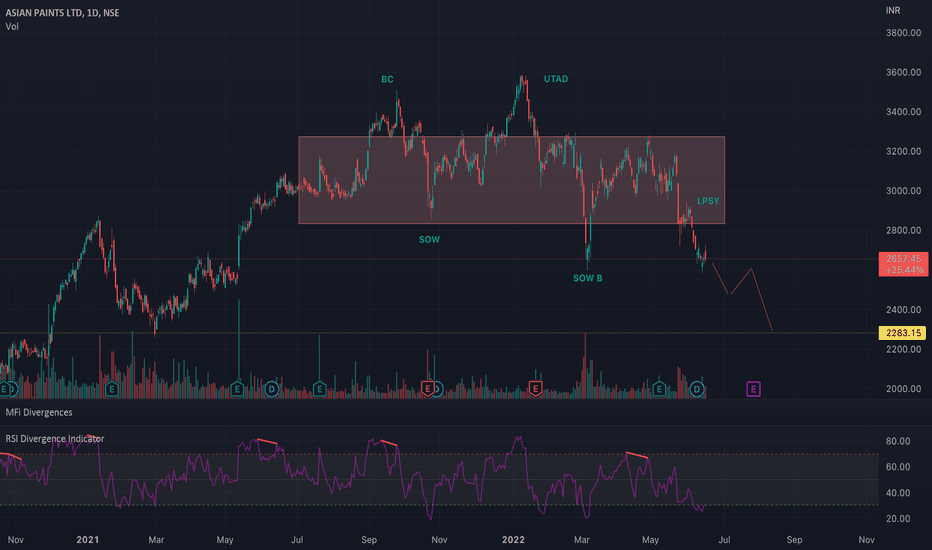
Task: Click the 20.00 RSI scale value
Action: [x=898, y=518]
